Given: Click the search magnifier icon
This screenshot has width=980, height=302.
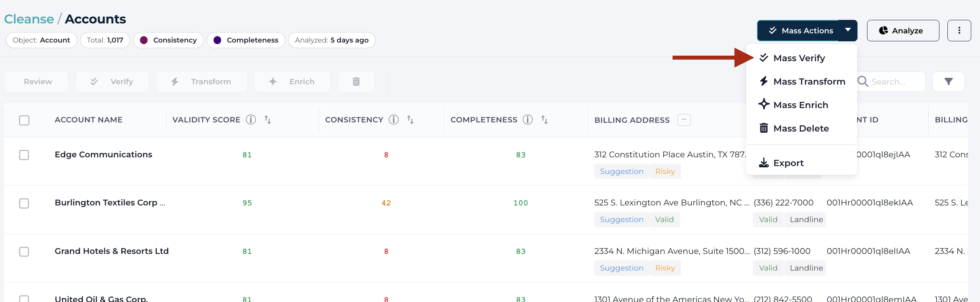Looking at the screenshot, I should tap(863, 81).
